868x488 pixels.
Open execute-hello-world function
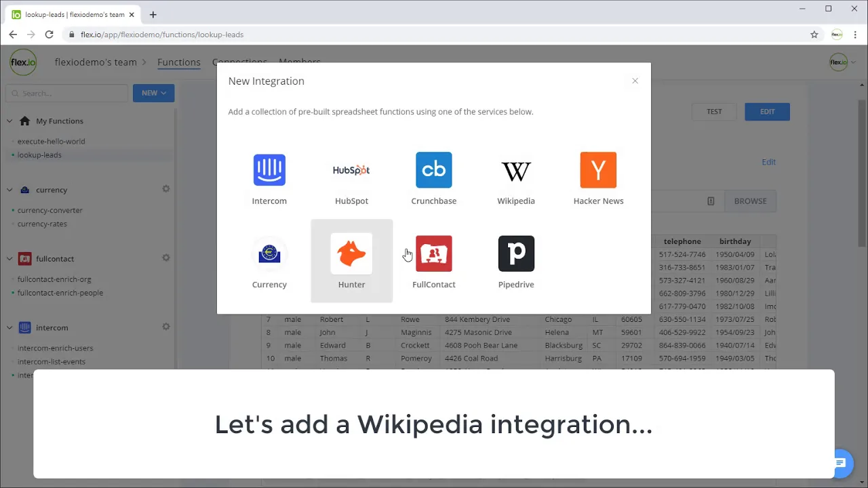51,141
